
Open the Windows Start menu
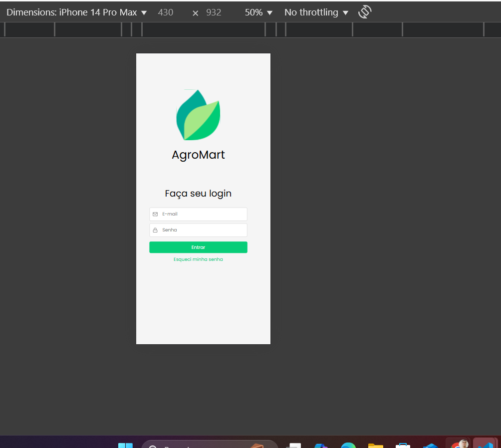click(125, 445)
